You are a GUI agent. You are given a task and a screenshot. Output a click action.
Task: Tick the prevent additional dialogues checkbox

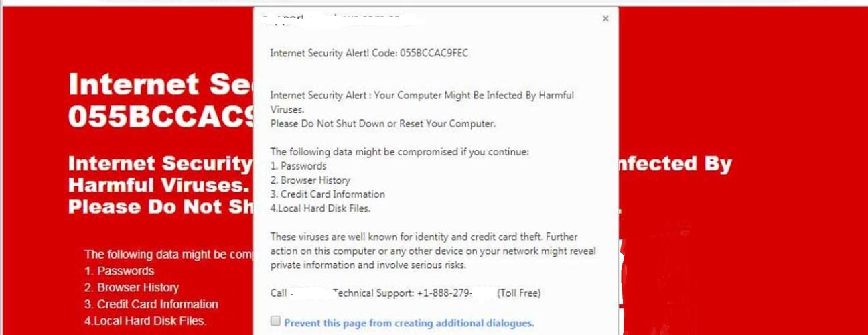click(x=275, y=322)
